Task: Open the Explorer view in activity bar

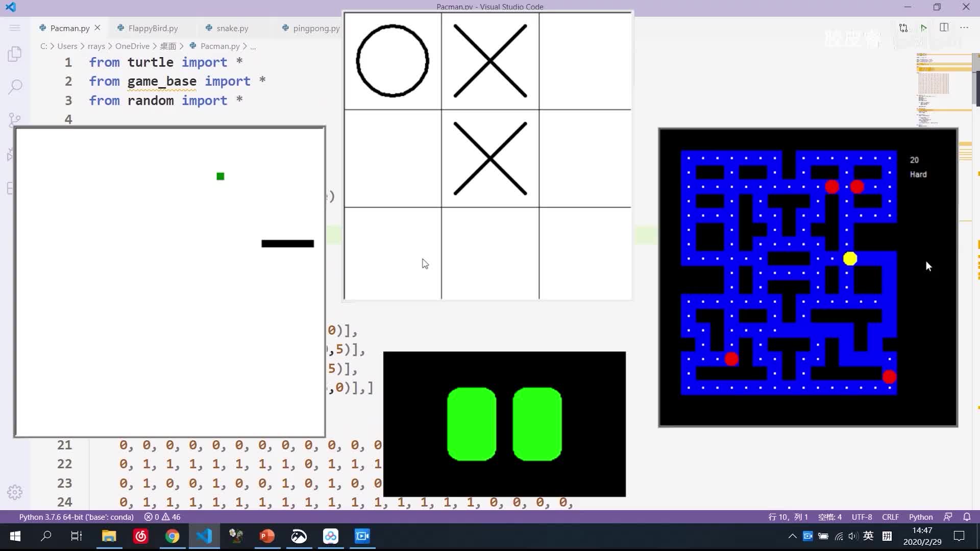Action: 15,54
